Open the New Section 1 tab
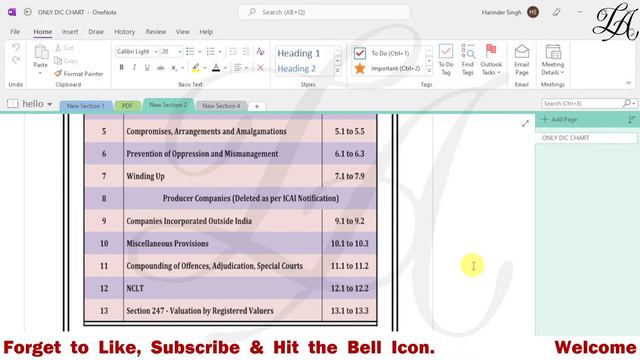Image resolution: width=640 pixels, height=360 pixels. point(85,106)
